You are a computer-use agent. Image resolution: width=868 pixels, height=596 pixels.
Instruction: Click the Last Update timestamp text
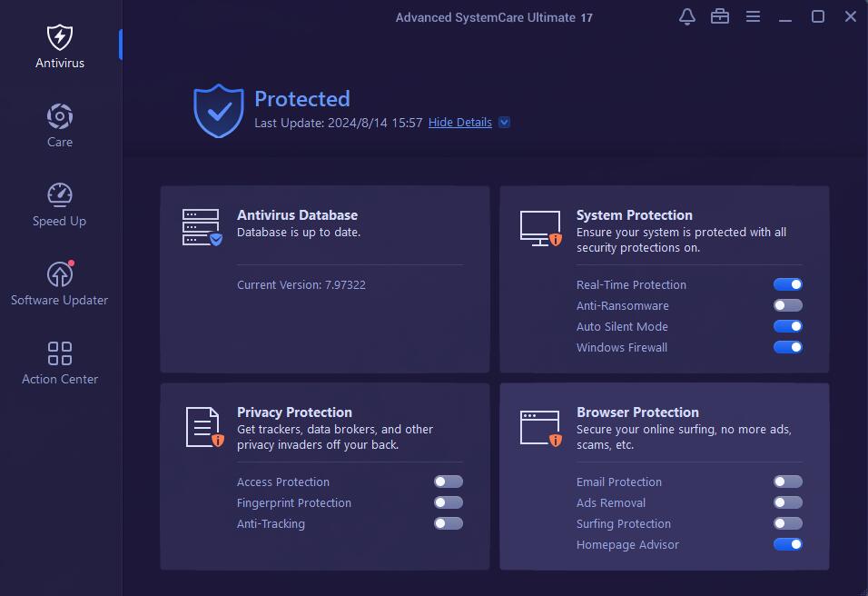(339, 123)
